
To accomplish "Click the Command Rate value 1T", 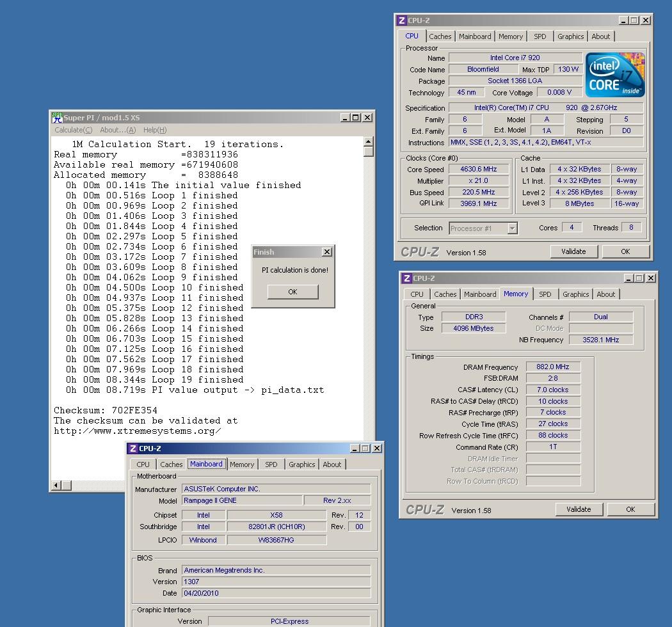I will pos(553,447).
